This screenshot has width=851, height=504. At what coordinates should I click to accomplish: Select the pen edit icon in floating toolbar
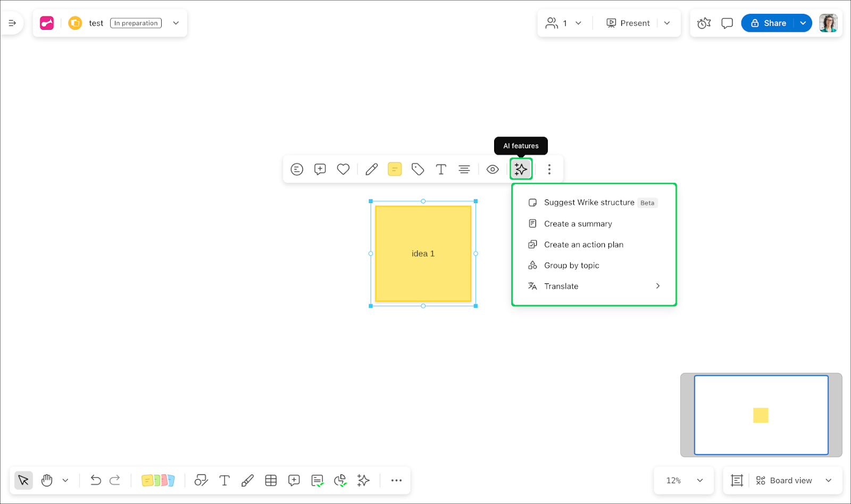[x=371, y=169]
